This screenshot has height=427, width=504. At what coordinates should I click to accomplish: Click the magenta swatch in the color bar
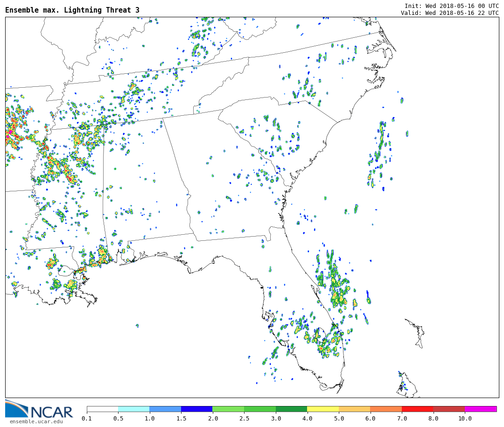click(x=480, y=409)
